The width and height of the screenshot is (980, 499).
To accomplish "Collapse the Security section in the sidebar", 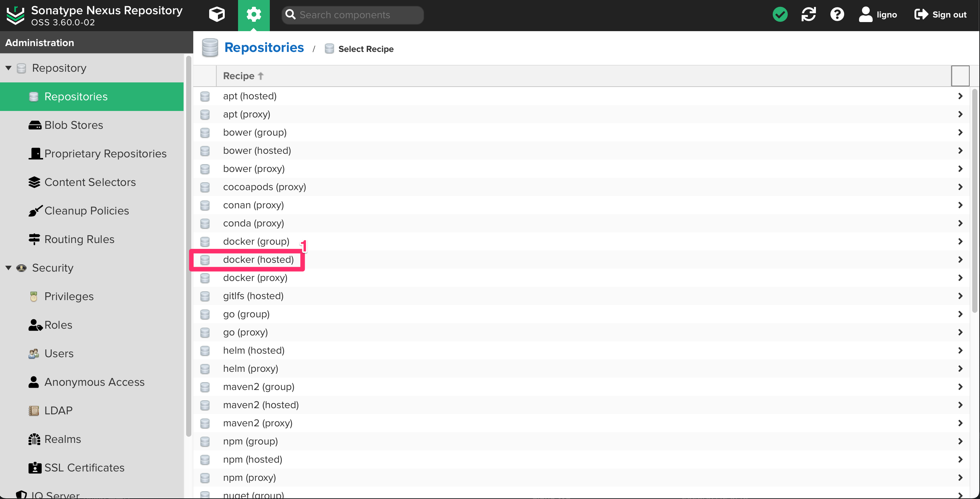I will [x=9, y=268].
